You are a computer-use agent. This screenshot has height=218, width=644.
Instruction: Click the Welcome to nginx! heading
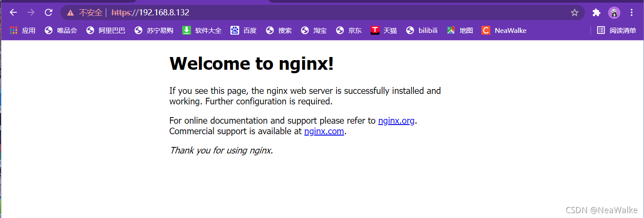(x=251, y=64)
